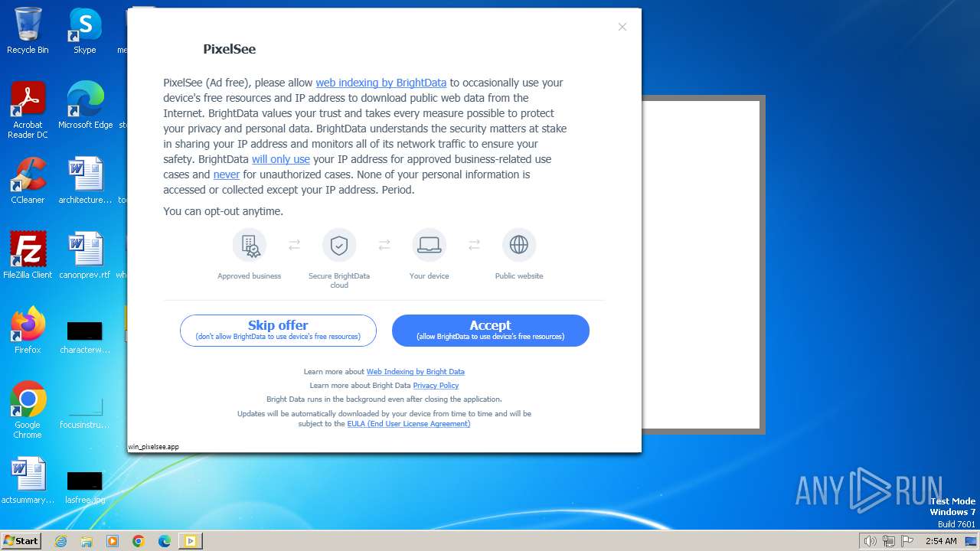The width and height of the screenshot is (980, 551).
Task: Open the Recycle Bin desktop icon
Action: click(28, 31)
